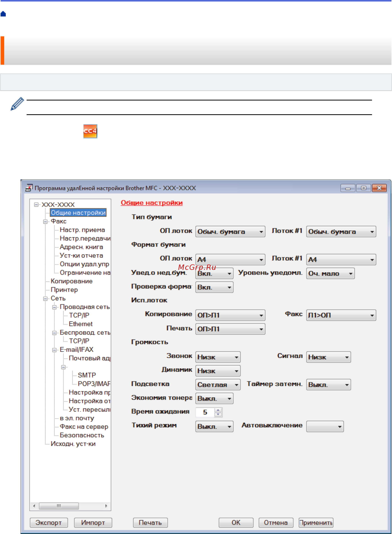The width and height of the screenshot is (392, 534).
Task: Select Опции удал.упр tree item
Action: coord(84,264)
